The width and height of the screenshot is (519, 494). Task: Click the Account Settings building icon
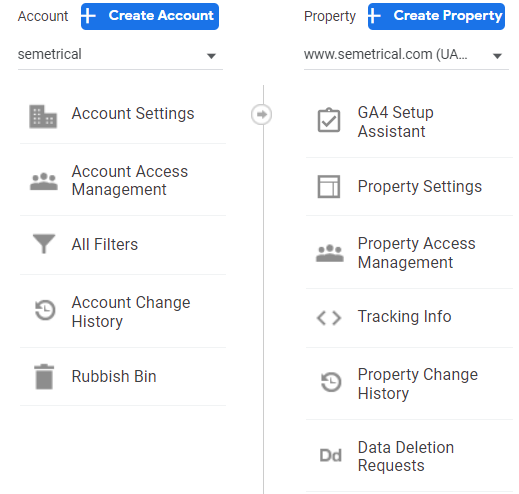tap(43, 117)
